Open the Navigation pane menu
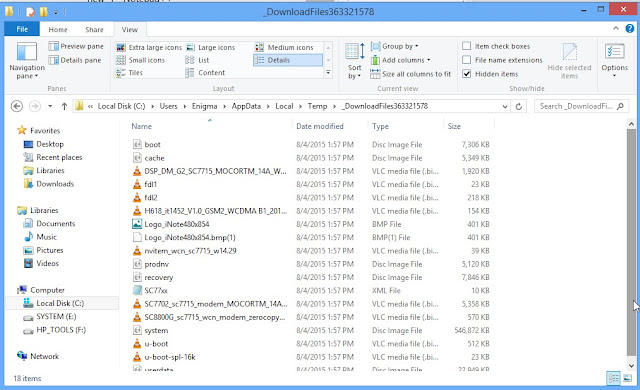640x390 pixels. click(x=27, y=60)
